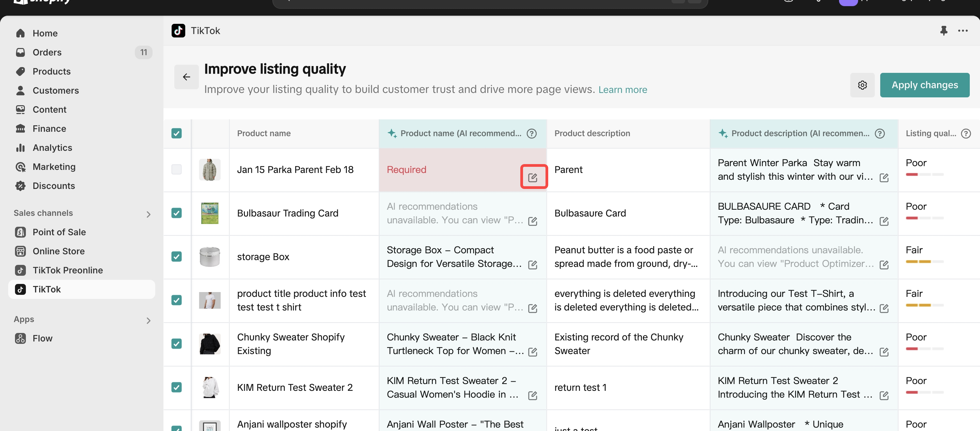
Task: Click help icon on Product name AI column
Action: (x=532, y=133)
